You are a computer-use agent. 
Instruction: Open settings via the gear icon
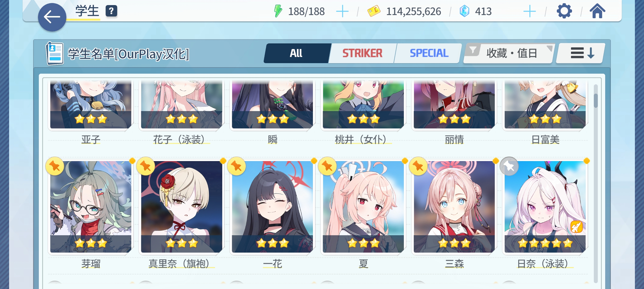pos(564,11)
